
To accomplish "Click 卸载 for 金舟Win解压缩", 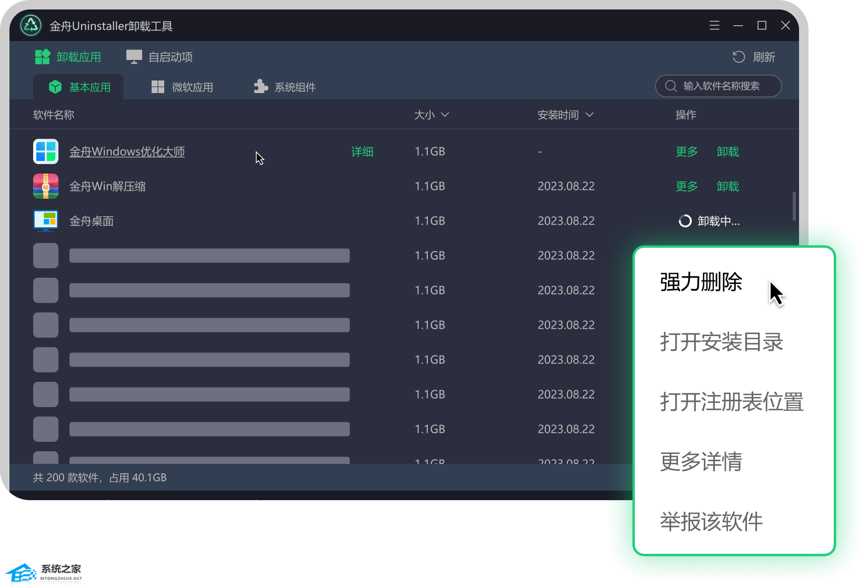I will click(728, 186).
